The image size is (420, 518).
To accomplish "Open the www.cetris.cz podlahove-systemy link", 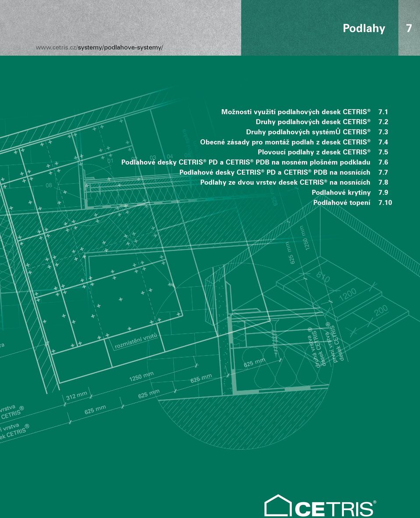I will 99,48.
